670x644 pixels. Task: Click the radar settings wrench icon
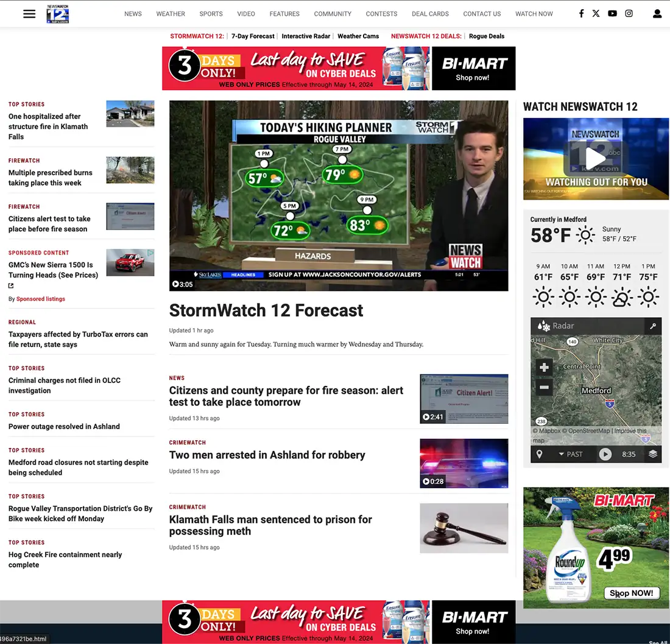click(x=653, y=326)
